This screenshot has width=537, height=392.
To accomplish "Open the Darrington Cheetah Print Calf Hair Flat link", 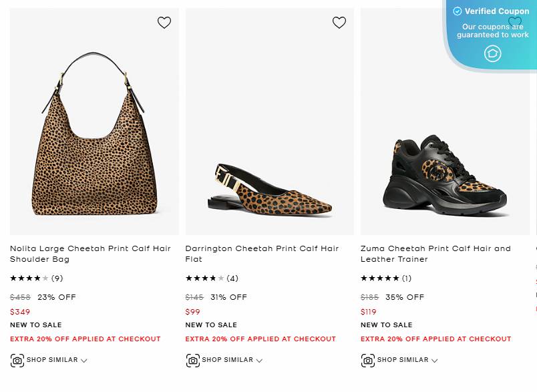I will pos(262,253).
